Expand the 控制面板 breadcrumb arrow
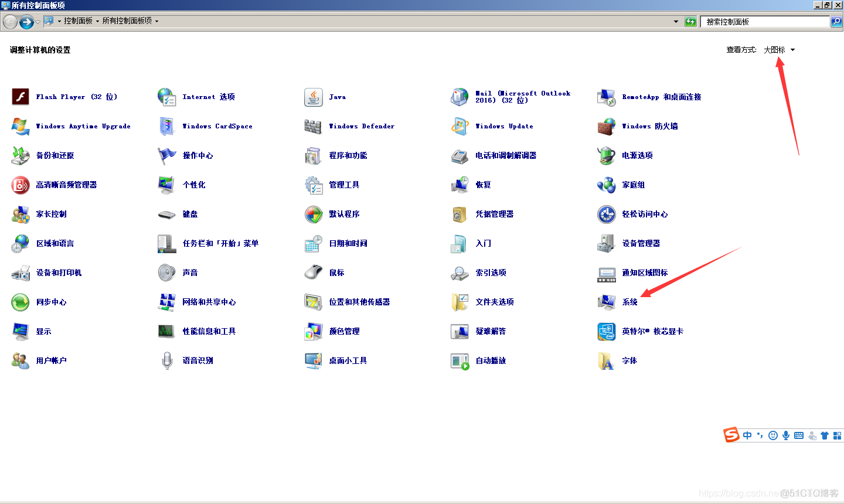This screenshot has height=504, width=844. click(97, 21)
